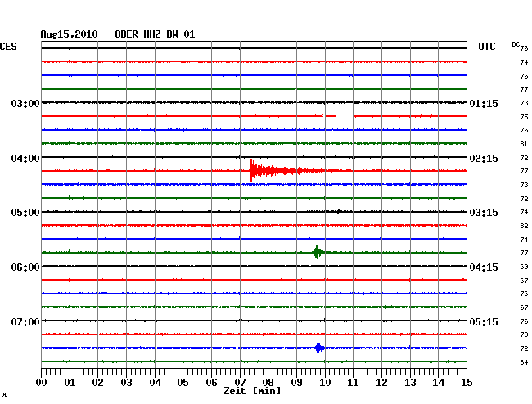Image resolution: width=532 pixels, height=404 pixels.
Task: Click minute label 11 on time axis
Action: click(354, 382)
